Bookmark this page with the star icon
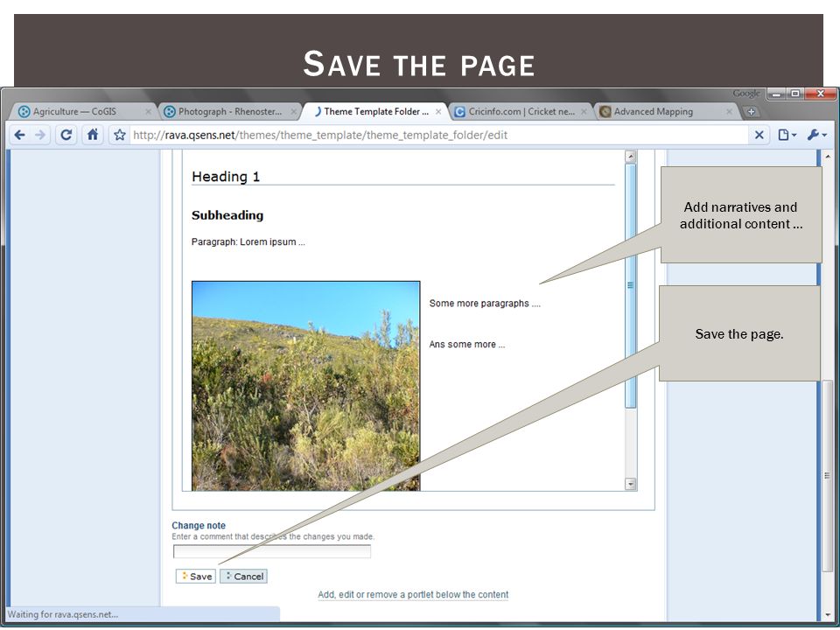This screenshot has height=630, width=840. pyautogui.click(x=120, y=135)
